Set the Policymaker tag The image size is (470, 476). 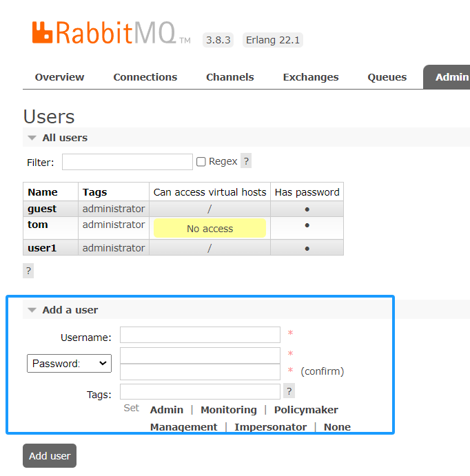[306, 410]
